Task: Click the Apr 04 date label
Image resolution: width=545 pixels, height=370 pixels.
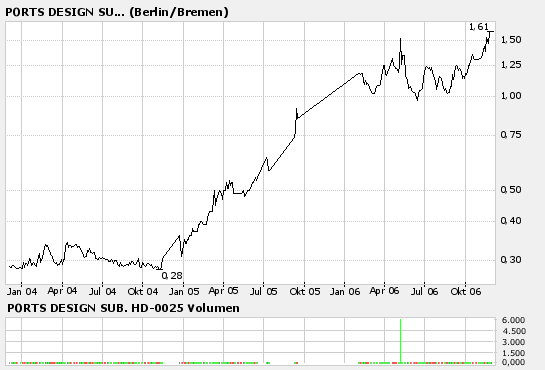Action: point(62,291)
